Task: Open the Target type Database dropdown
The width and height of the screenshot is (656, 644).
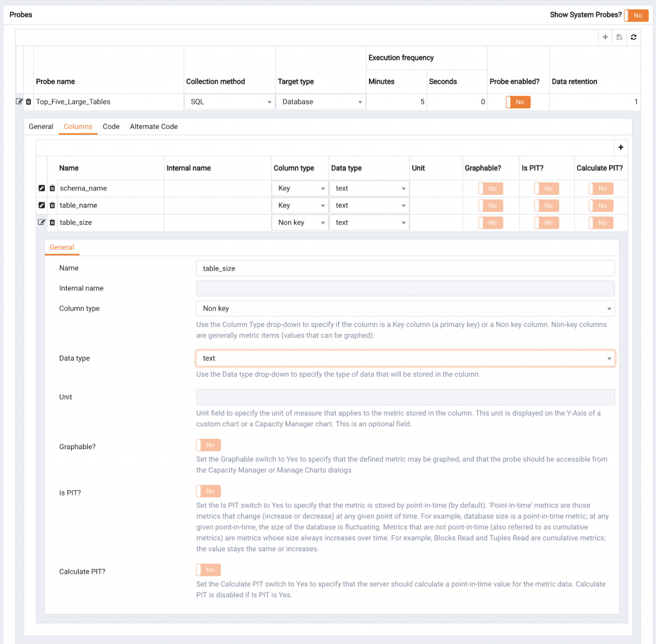Action: (320, 102)
